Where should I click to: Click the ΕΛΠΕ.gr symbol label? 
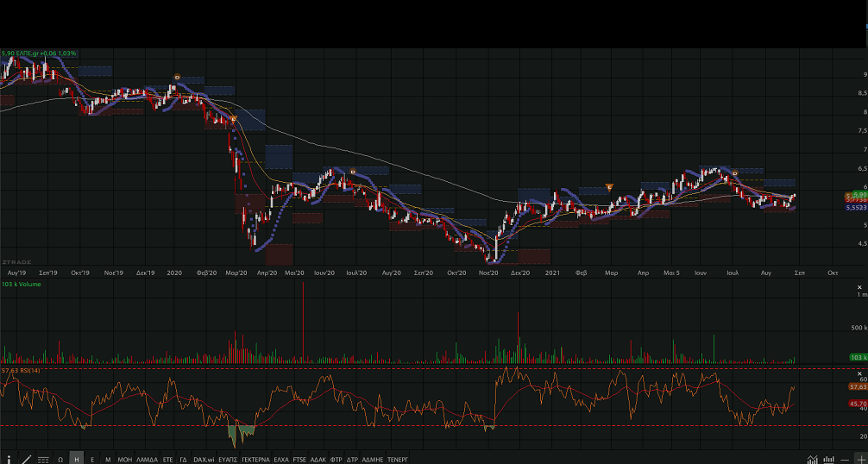[x=26, y=53]
